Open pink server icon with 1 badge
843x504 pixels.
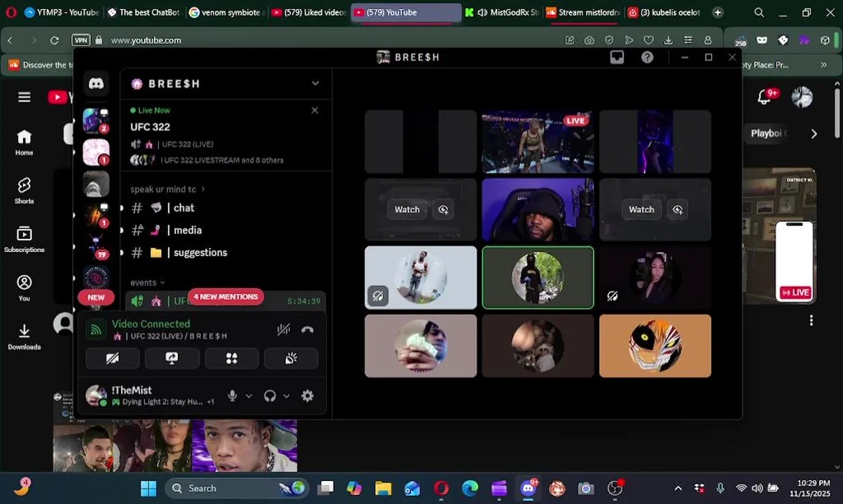tap(96, 153)
